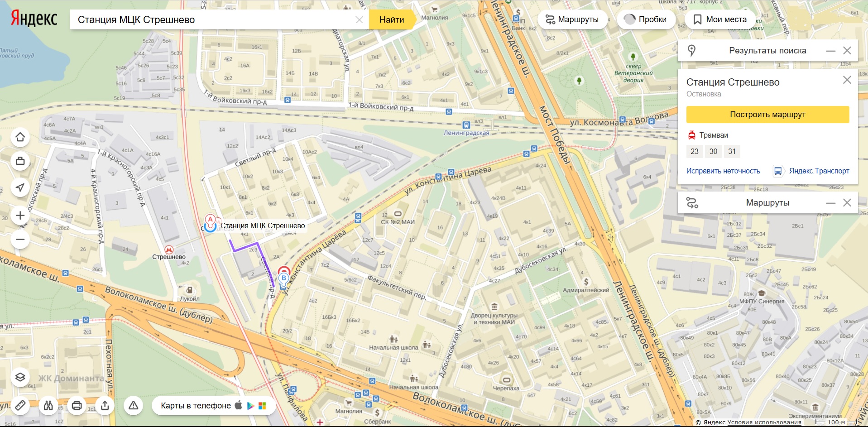The image size is (868, 427).
Task: Click the Yandex logo
Action: (34, 19)
